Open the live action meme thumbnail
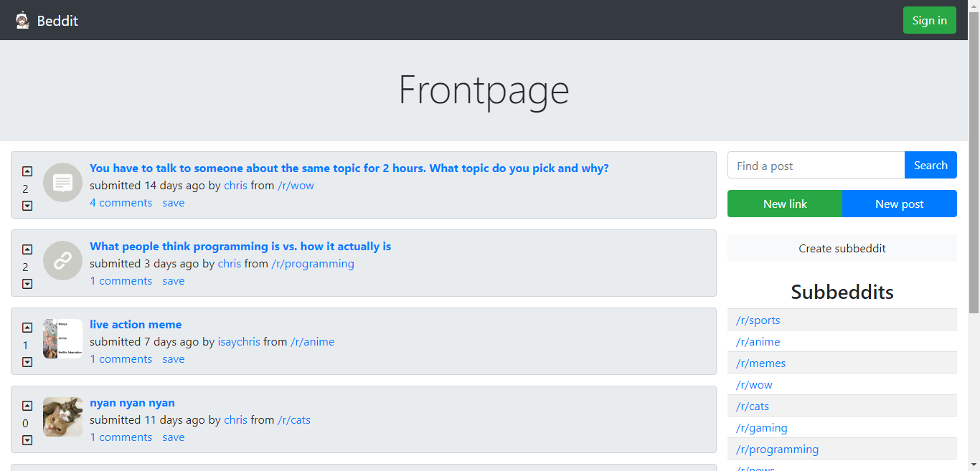The image size is (980, 471). [63, 338]
